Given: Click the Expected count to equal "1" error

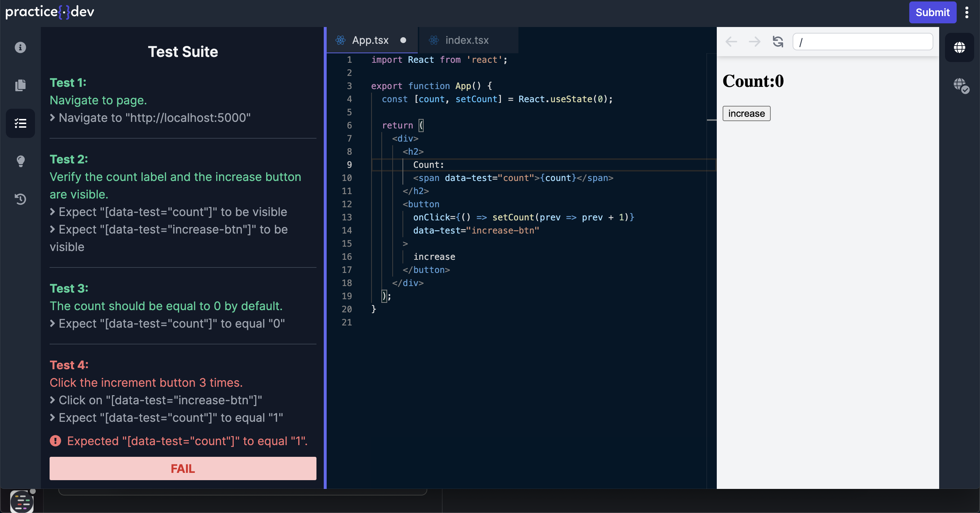Looking at the screenshot, I should (187, 441).
